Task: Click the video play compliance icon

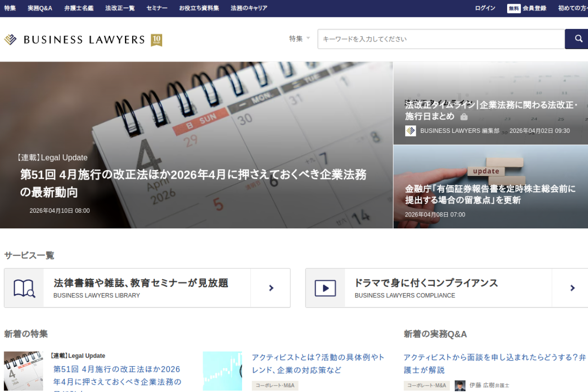Action: click(x=325, y=288)
